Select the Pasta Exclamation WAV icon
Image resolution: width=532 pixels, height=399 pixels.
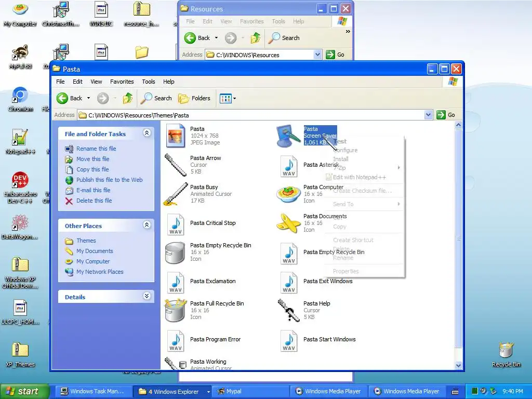176,282
